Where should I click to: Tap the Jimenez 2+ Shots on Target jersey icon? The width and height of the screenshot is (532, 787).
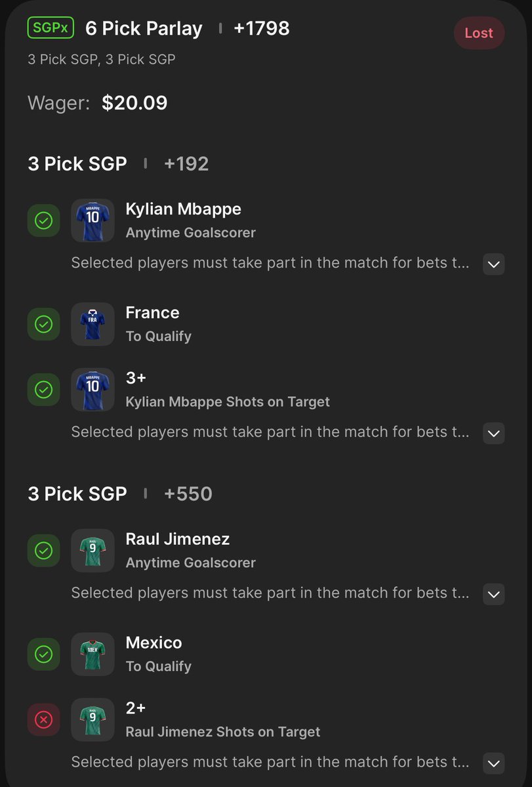[92, 719]
